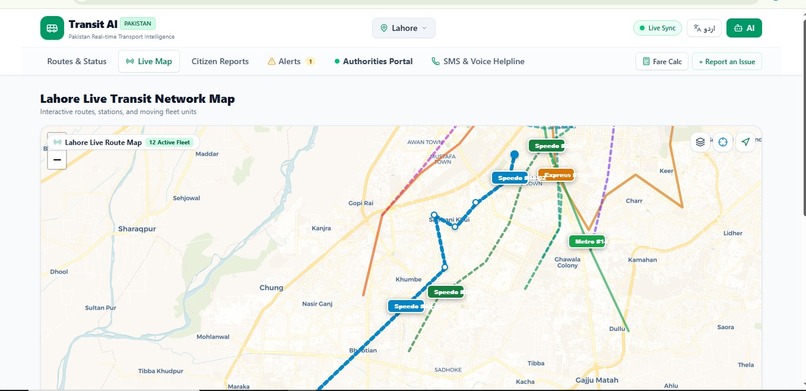Click the Chung place label on map
Screen dimensions: 806x391
[x=271, y=288]
